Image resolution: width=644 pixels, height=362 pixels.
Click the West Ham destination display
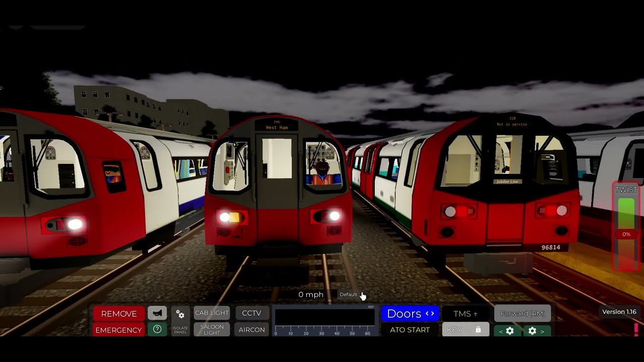pyautogui.click(x=277, y=128)
